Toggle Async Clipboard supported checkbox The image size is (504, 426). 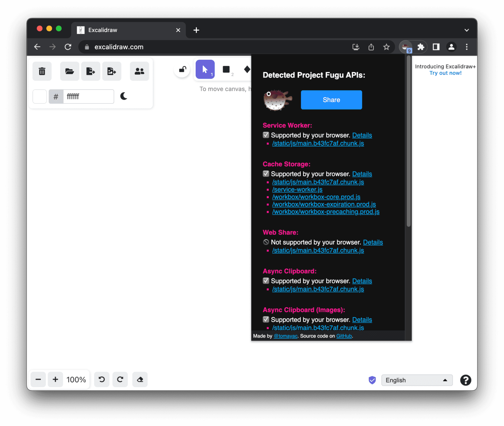pyautogui.click(x=266, y=281)
